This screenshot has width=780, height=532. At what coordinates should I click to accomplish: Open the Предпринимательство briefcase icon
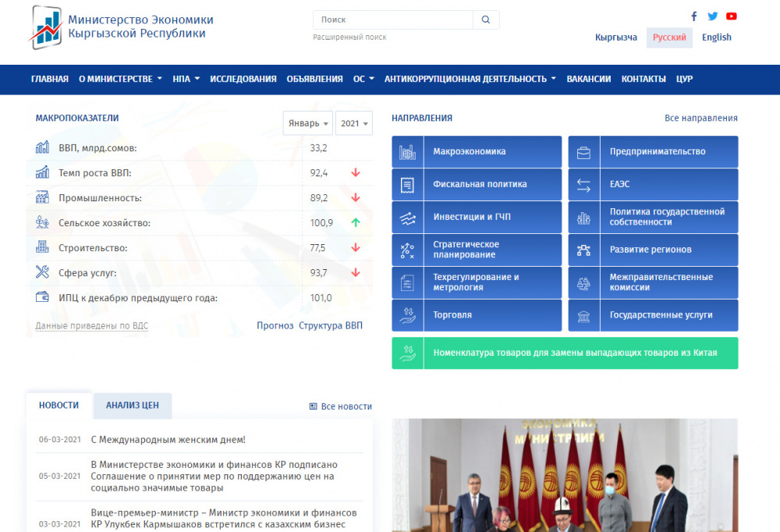pyautogui.click(x=583, y=152)
